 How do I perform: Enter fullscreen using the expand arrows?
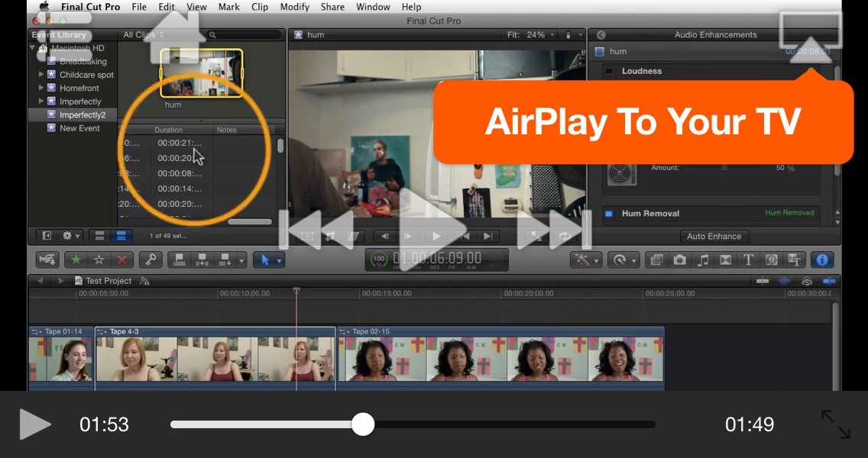[x=835, y=424]
